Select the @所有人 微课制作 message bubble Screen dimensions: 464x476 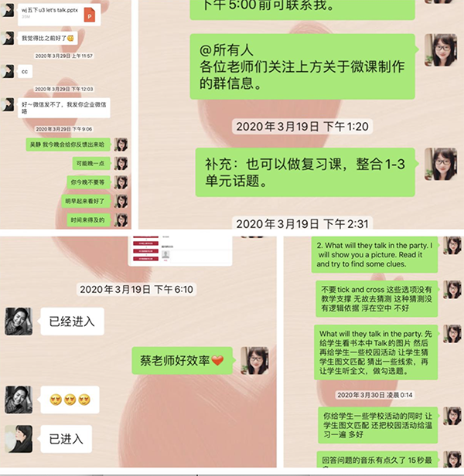(302, 66)
